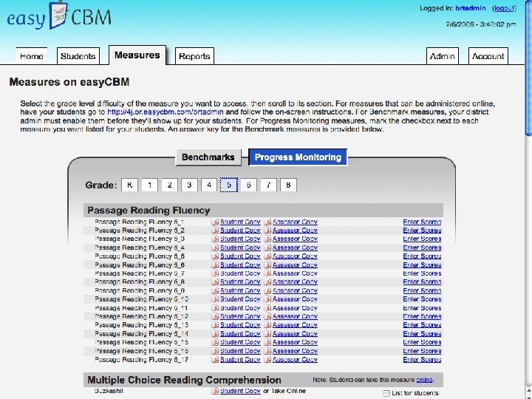This screenshot has width=532, height=399.
Task: Select grade 5 button
Action: point(229,185)
